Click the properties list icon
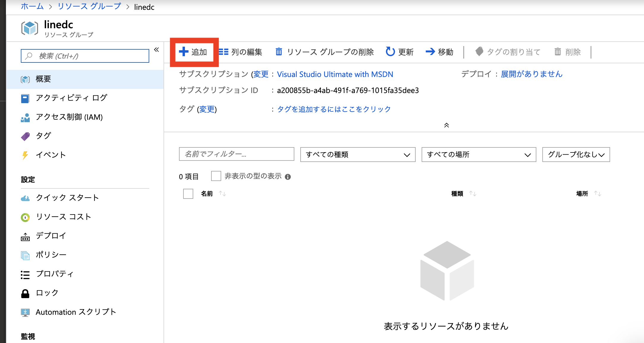 tap(25, 275)
